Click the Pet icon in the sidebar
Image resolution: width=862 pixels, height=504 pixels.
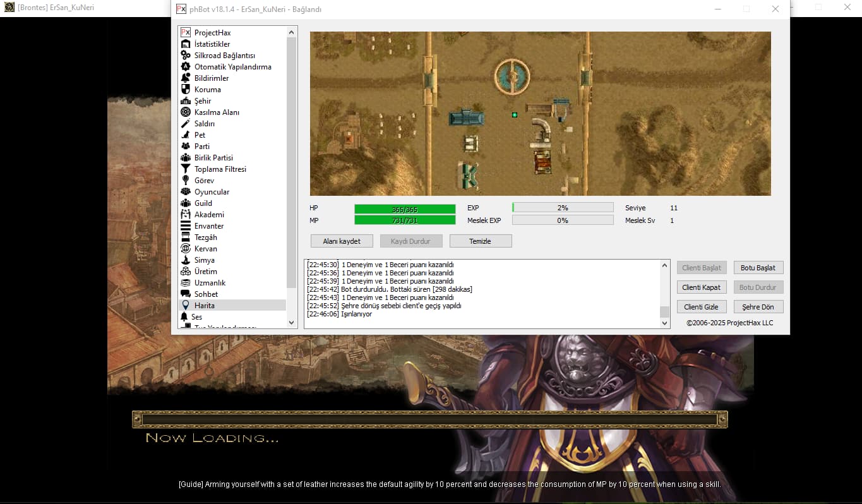pos(186,135)
